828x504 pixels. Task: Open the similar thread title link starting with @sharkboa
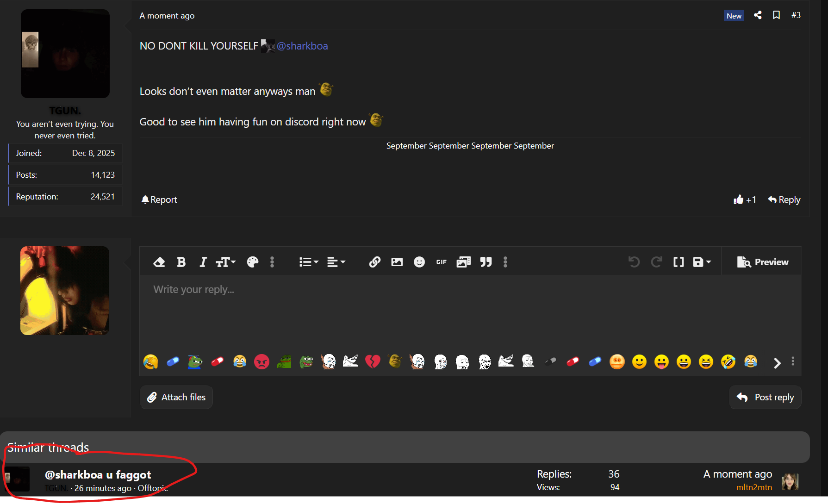[x=98, y=475]
